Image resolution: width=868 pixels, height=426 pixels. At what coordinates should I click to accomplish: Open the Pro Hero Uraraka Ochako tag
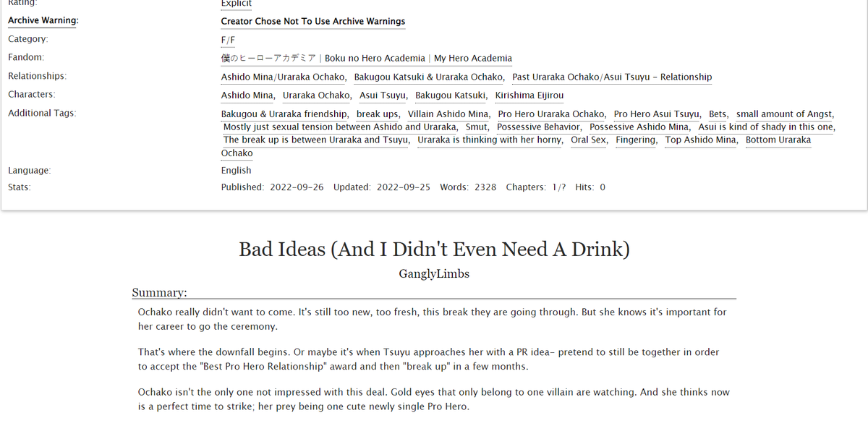tap(552, 114)
